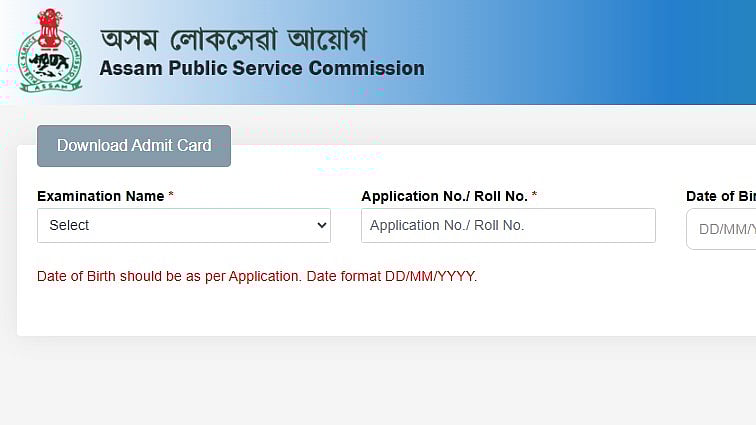This screenshot has height=425, width=756.
Task: Click the Date of Birth field label
Action: click(721, 196)
